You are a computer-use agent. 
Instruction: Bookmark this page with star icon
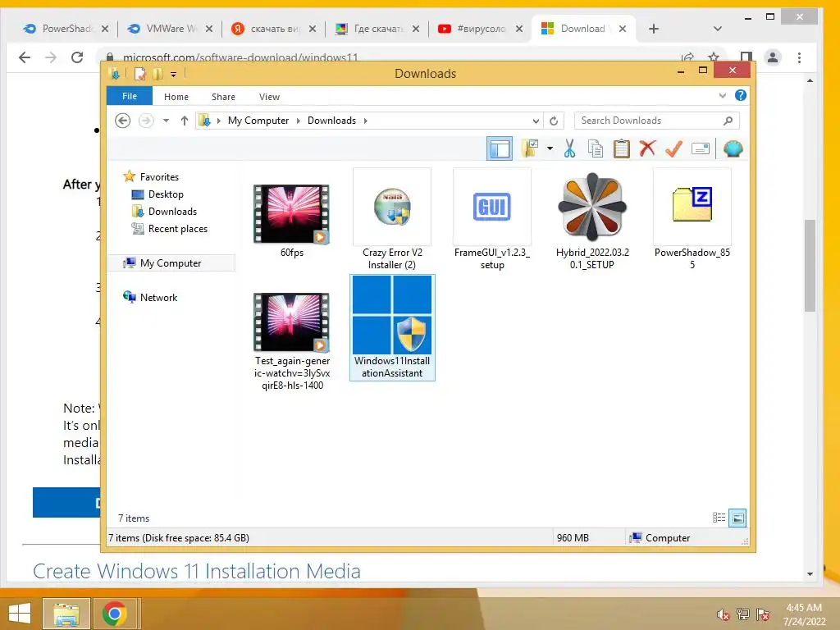(x=713, y=57)
